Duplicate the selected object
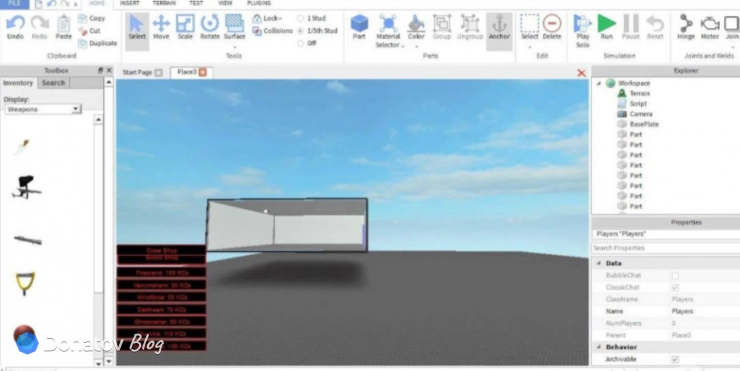Screen dimensions: 740x371 tap(97, 43)
